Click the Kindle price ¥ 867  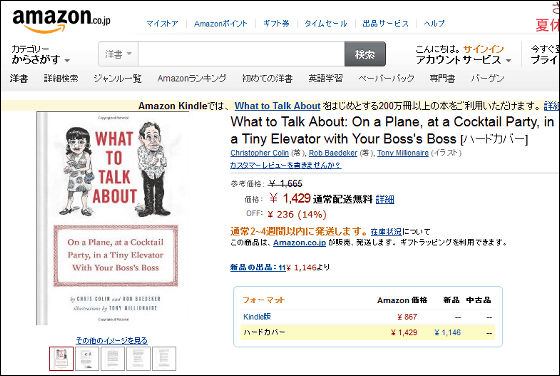click(407, 317)
